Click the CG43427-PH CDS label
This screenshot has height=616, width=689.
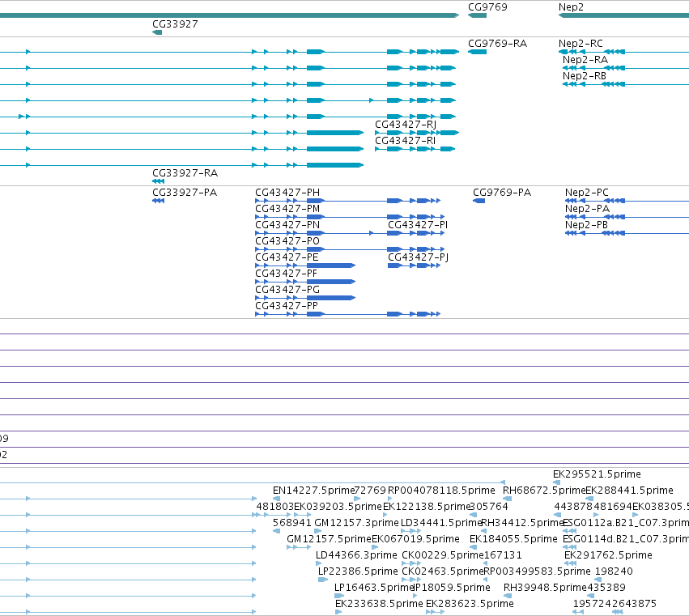[x=287, y=193]
